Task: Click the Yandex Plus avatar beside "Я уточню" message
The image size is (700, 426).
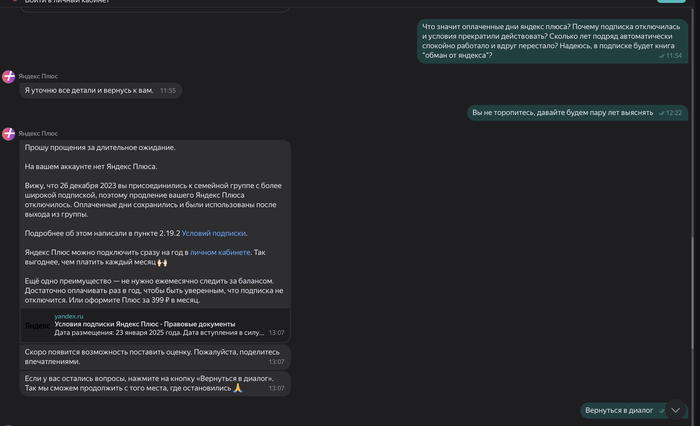Action: (9, 77)
